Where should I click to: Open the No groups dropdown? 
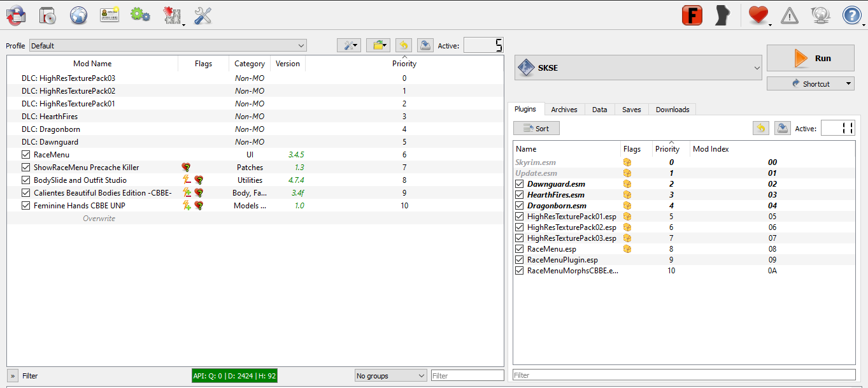click(390, 376)
